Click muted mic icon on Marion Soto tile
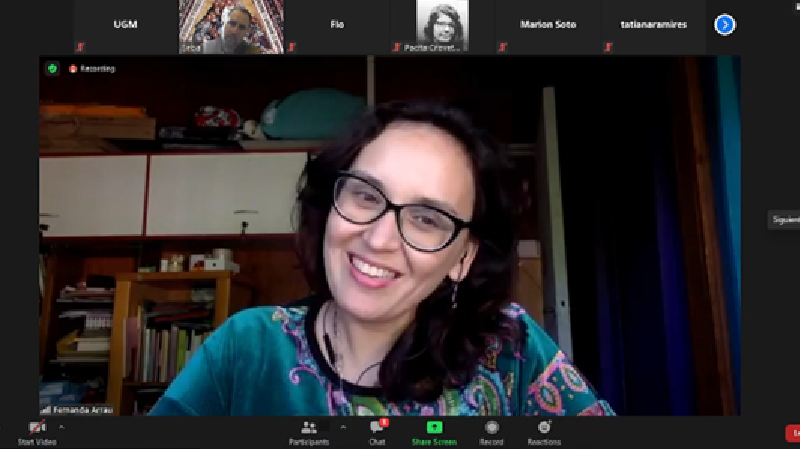This screenshot has width=800, height=449. (x=503, y=47)
